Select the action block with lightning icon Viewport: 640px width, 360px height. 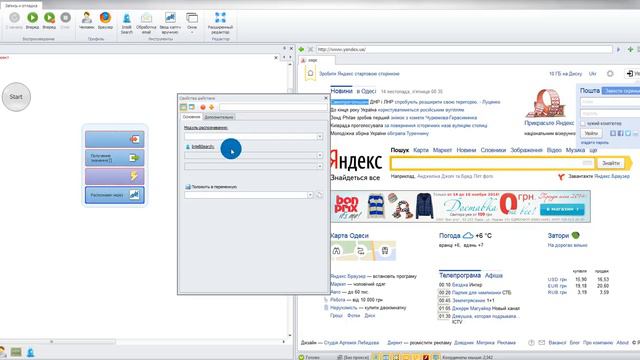pos(115,176)
